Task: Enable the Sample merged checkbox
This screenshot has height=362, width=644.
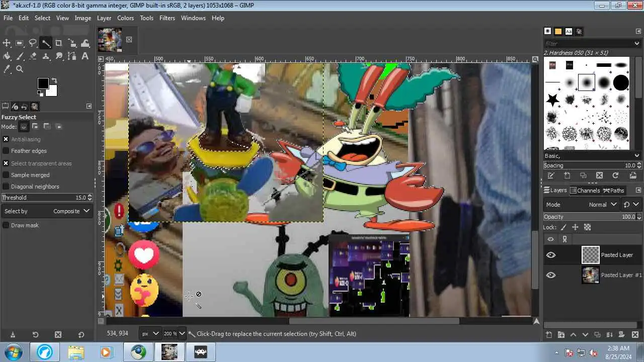Action: click(6, 175)
